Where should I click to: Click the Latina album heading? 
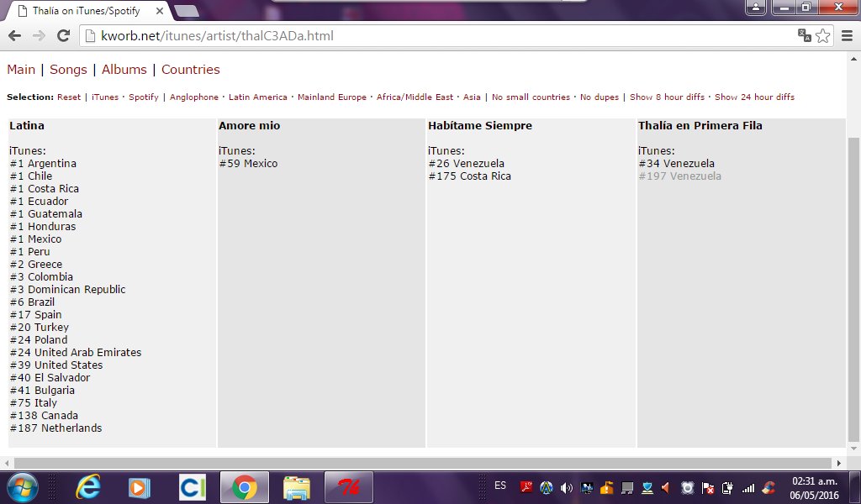click(x=27, y=126)
